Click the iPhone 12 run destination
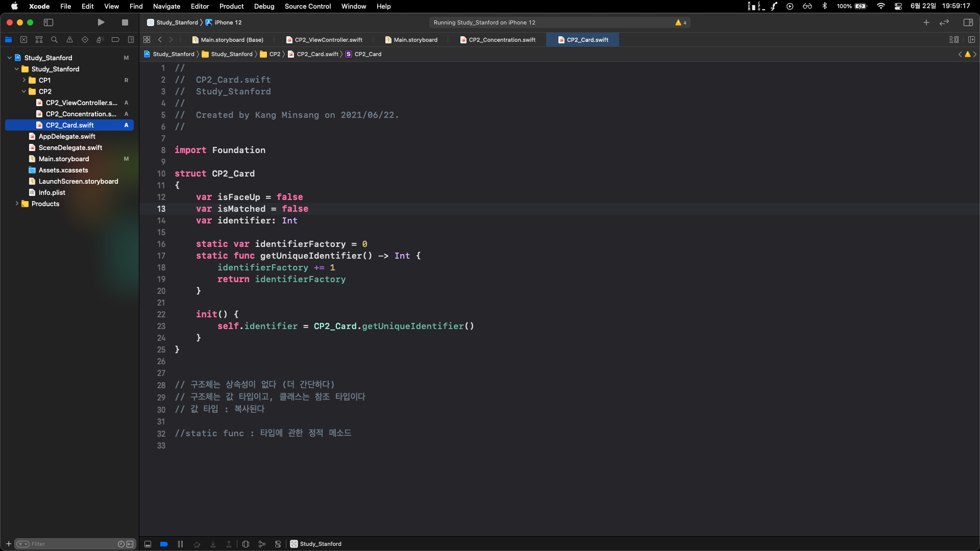This screenshot has height=551, width=980. coord(228,22)
